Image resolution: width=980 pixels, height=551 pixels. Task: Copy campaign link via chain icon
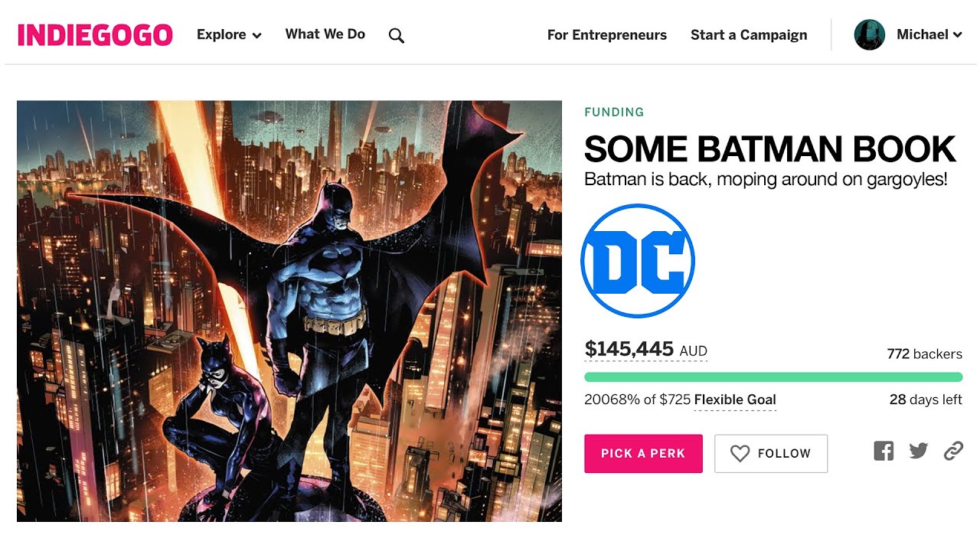(953, 452)
